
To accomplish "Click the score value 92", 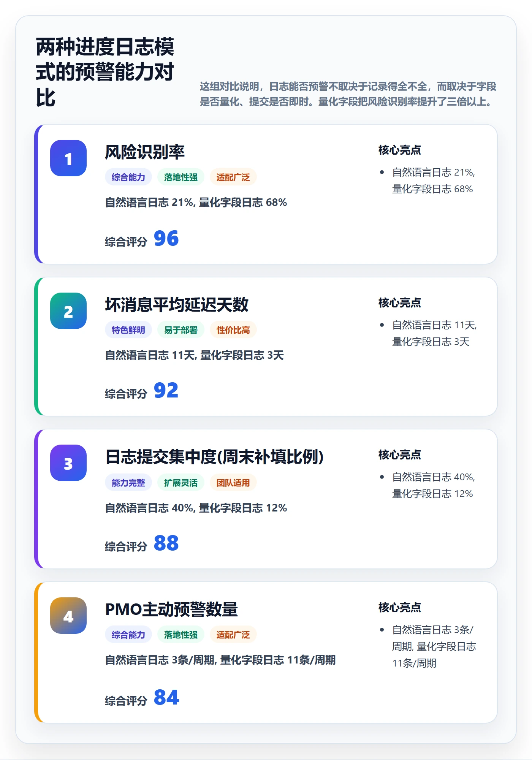I will (166, 391).
